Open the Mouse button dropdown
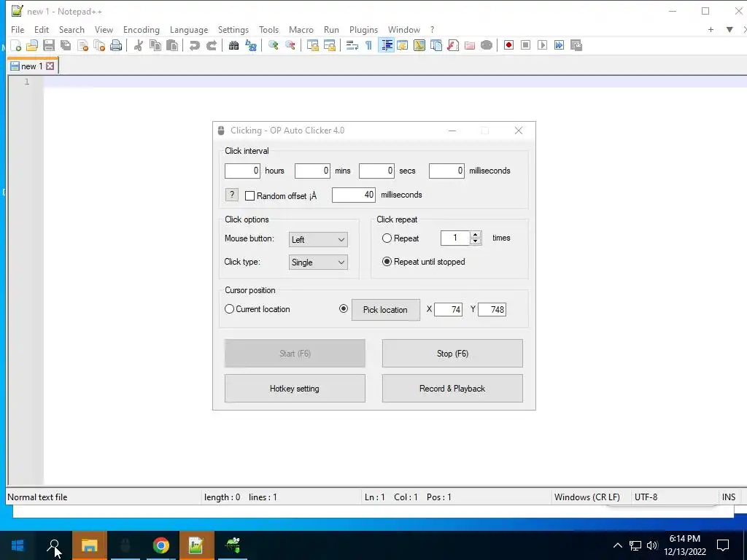This screenshot has width=747, height=560. 318,239
